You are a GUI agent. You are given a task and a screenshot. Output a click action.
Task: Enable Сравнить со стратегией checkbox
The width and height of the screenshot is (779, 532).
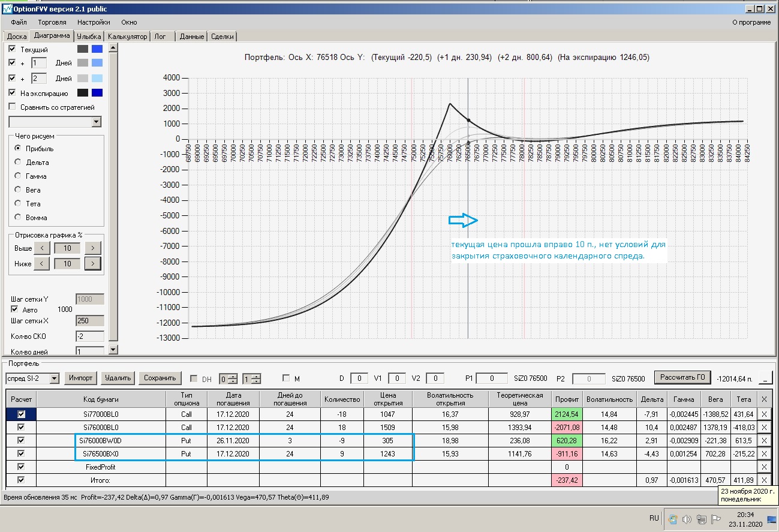pyautogui.click(x=12, y=107)
